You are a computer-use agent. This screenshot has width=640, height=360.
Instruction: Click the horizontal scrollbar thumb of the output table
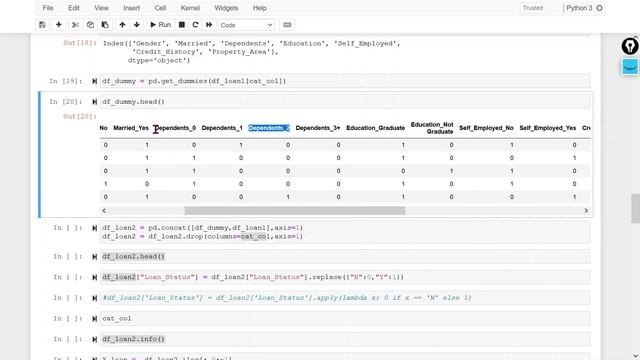point(295,211)
